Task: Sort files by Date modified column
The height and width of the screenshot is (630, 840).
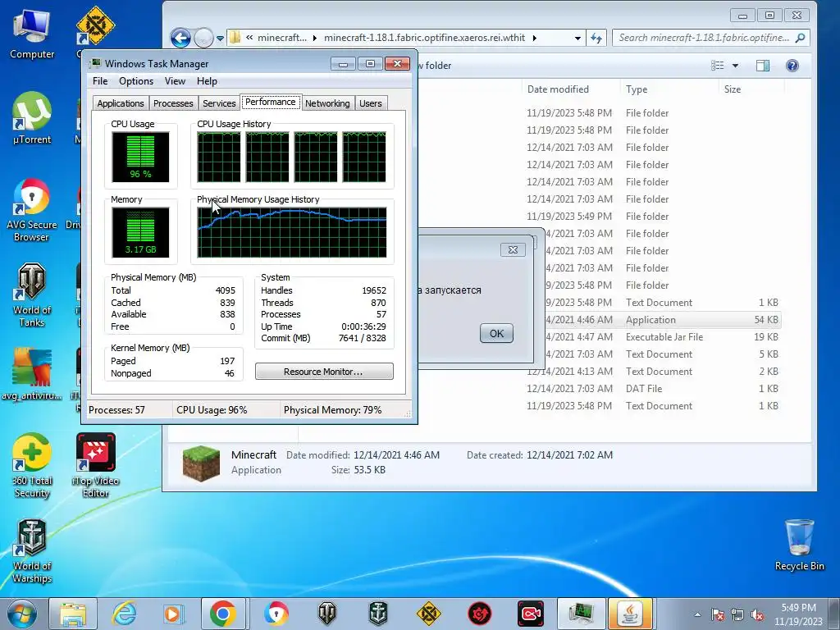Action: pyautogui.click(x=558, y=89)
